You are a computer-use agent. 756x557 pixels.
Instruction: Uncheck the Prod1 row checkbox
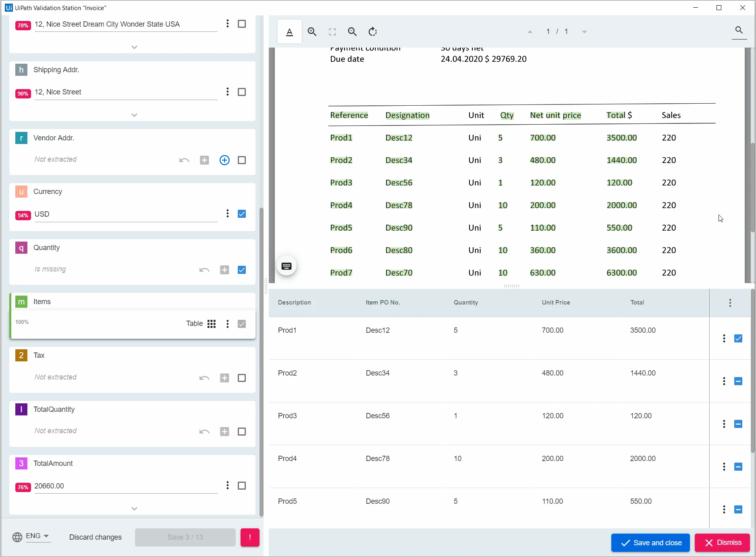[738, 338]
